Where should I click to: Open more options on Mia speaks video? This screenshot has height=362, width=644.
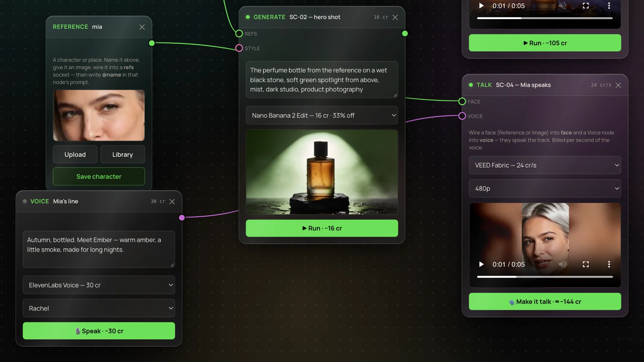coord(609,264)
